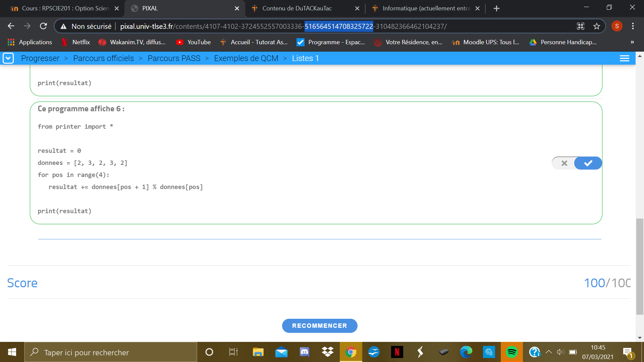Open Exemples de QCM breadcrumb link
The width and height of the screenshot is (644, 362).
(246, 58)
